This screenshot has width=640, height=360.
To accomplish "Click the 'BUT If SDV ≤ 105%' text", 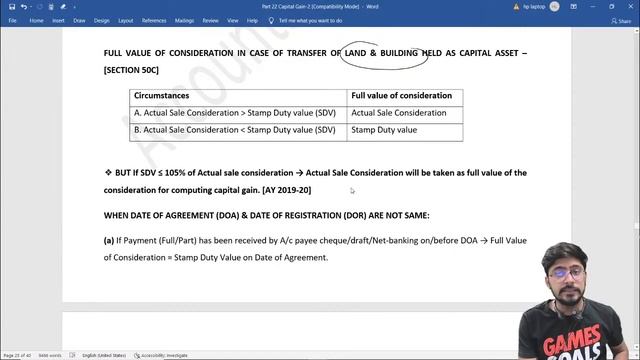I will (x=150, y=173).
